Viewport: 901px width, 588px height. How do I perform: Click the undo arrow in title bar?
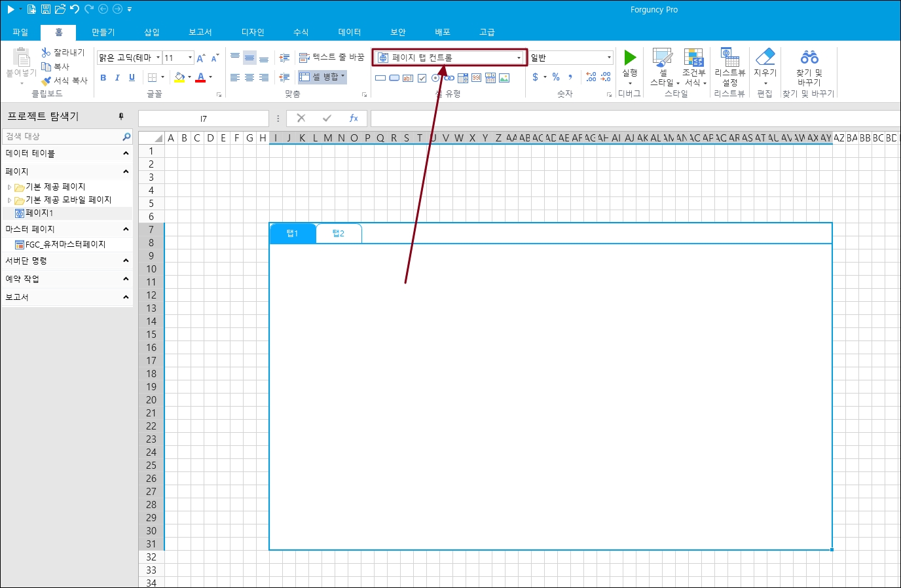point(75,9)
